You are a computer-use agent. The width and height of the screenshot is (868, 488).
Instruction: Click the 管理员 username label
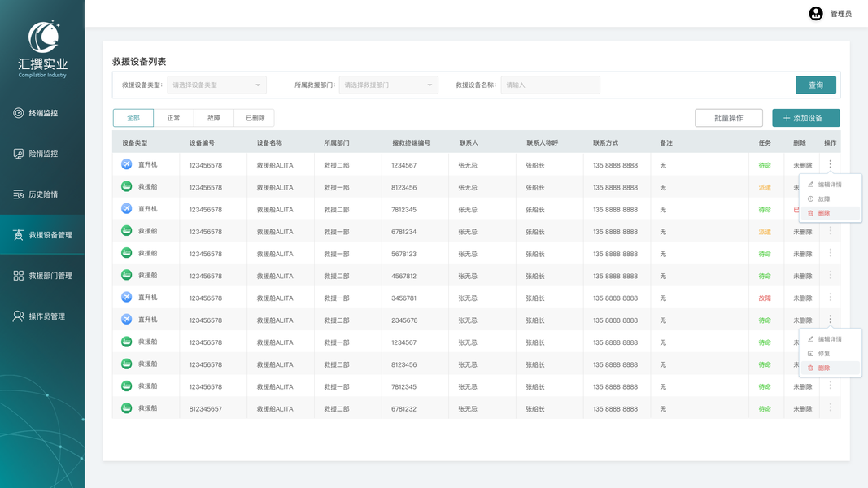pyautogui.click(x=841, y=14)
